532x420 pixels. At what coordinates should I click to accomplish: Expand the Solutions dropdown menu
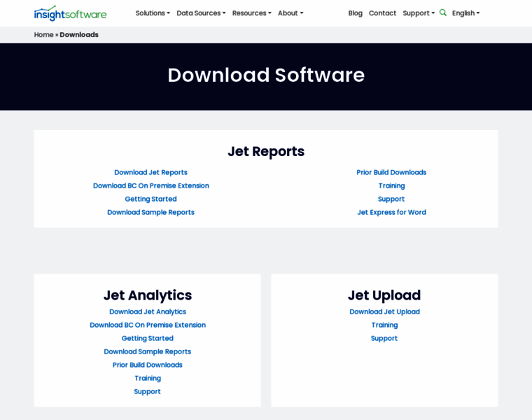pyautogui.click(x=153, y=13)
